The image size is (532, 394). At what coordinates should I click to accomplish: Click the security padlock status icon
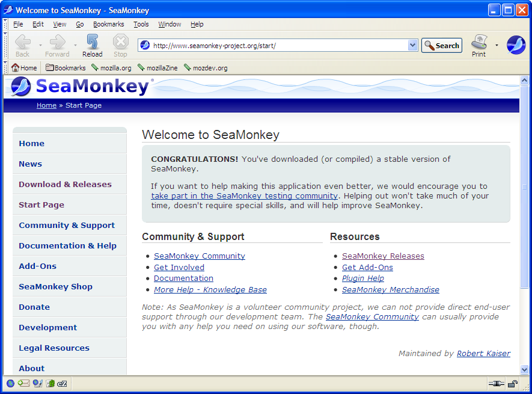click(513, 384)
